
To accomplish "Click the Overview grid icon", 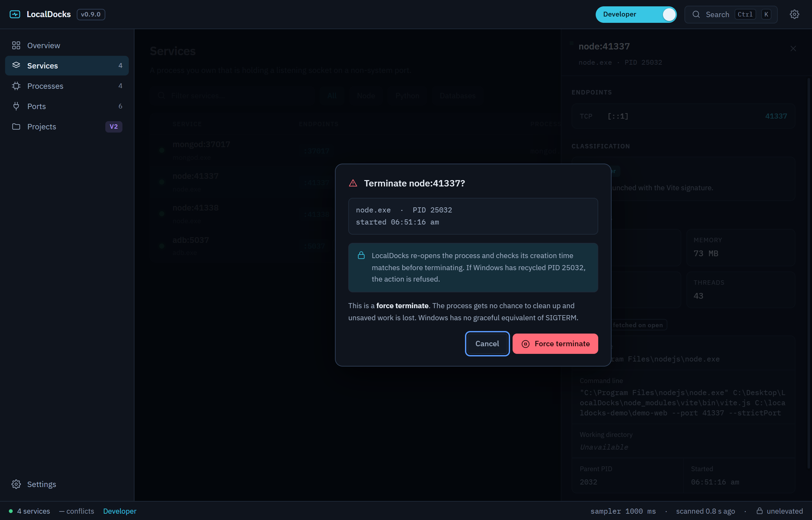I will click(x=16, y=45).
